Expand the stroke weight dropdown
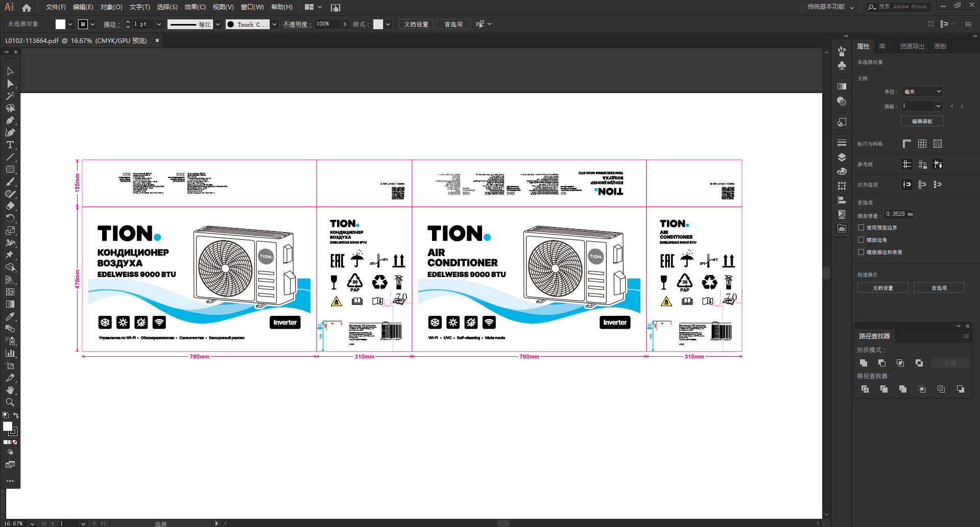Screen dimensions: 980x527 pyautogui.click(x=159, y=24)
